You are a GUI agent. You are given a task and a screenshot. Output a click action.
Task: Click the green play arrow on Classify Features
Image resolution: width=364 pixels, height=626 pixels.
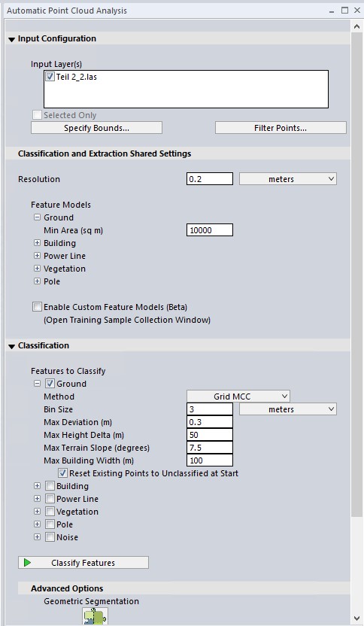pos(28,563)
